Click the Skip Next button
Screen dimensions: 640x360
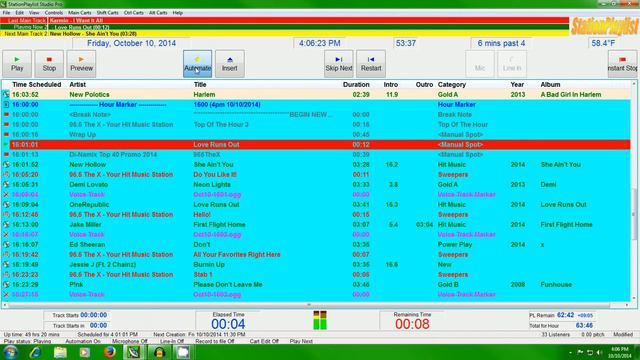pyautogui.click(x=339, y=64)
